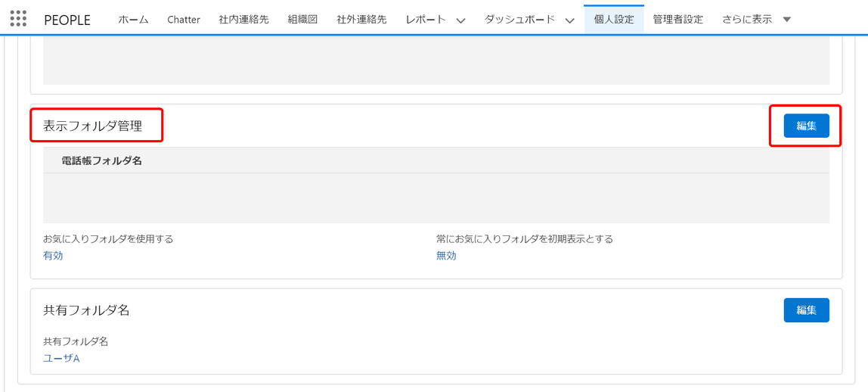Screen dimensions: 868x392
Task: Click the PEOPLE app name
Action: pos(67,20)
